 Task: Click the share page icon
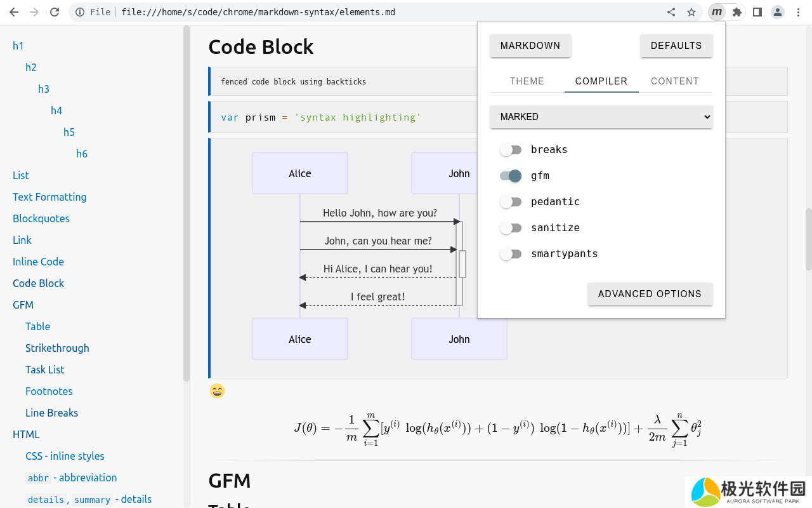[671, 12]
